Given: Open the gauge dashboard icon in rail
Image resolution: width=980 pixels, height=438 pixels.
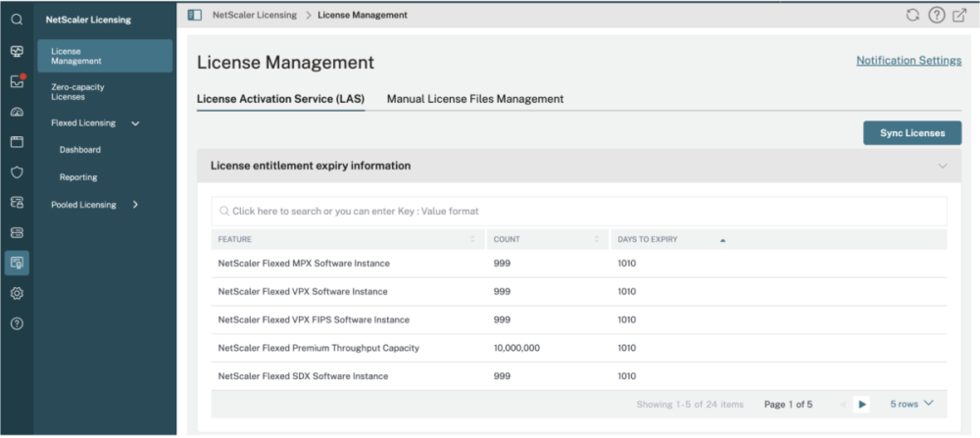Looking at the screenshot, I should pos(17,112).
